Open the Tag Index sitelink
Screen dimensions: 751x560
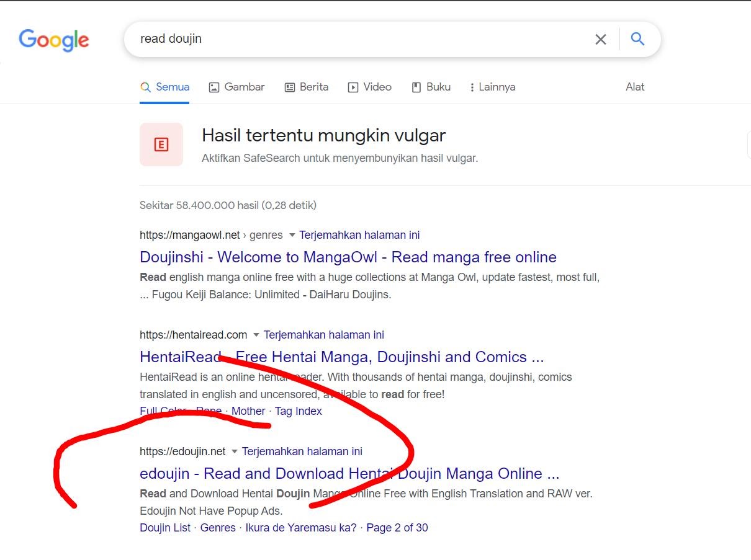point(299,411)
